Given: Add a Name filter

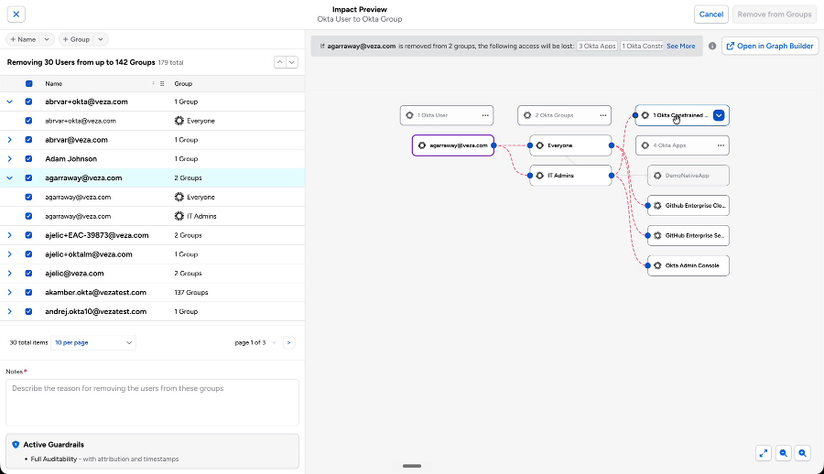Looking at the screenshot, I should click(x=23, y=39).
